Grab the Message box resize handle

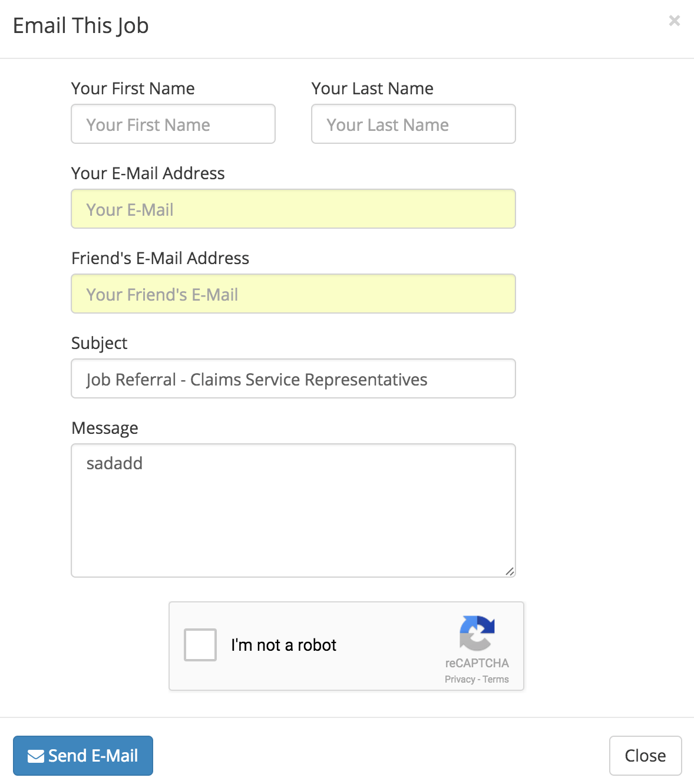510,571
